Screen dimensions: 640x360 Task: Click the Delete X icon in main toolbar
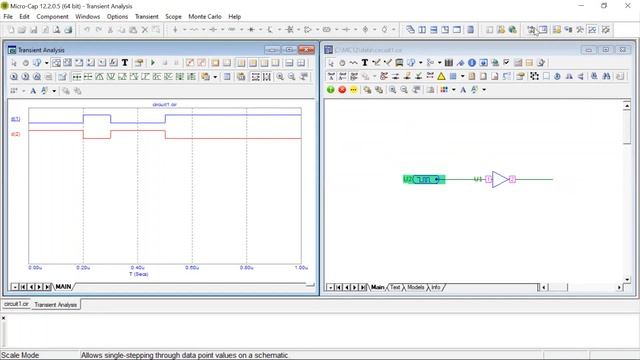point(144,30)
